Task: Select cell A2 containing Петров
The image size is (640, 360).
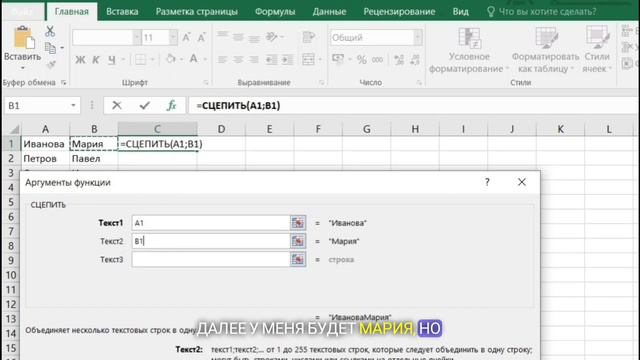Action: [45, 158]
